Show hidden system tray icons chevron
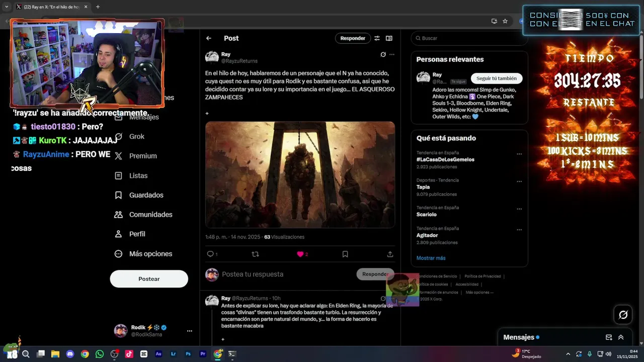644x362 pixels. click(568, 354)
